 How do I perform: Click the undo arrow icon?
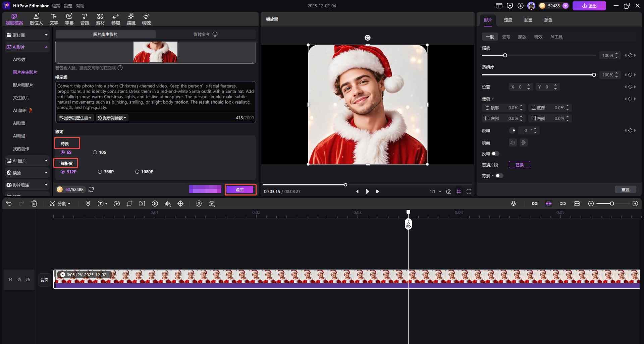(9, 204)
